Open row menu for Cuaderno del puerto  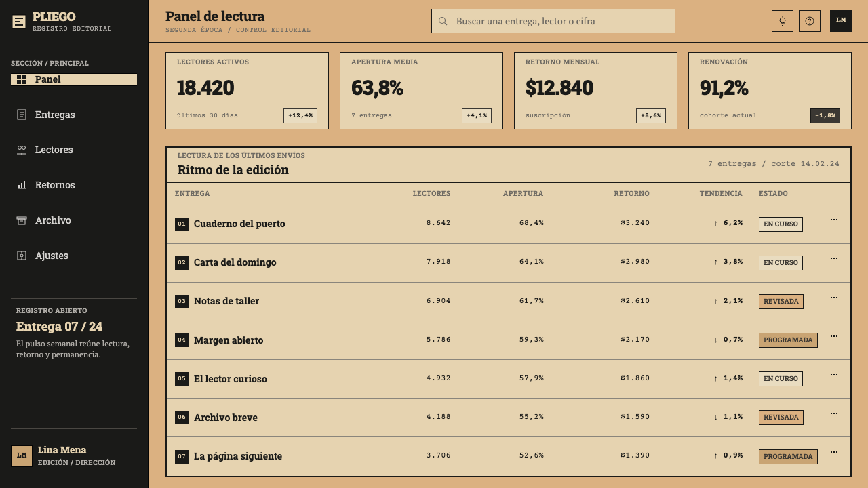834,220
